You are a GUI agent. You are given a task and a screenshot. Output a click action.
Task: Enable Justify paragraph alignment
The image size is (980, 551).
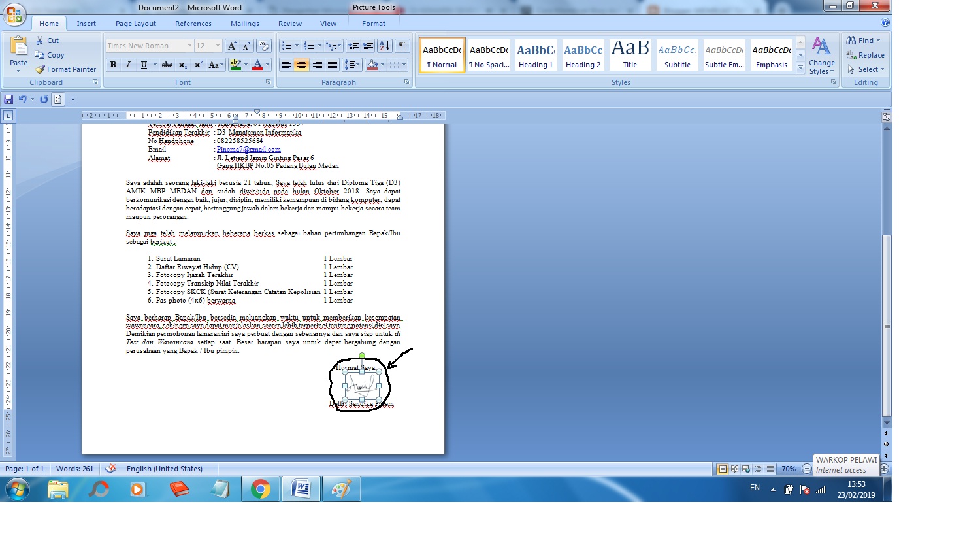point(333,65)
